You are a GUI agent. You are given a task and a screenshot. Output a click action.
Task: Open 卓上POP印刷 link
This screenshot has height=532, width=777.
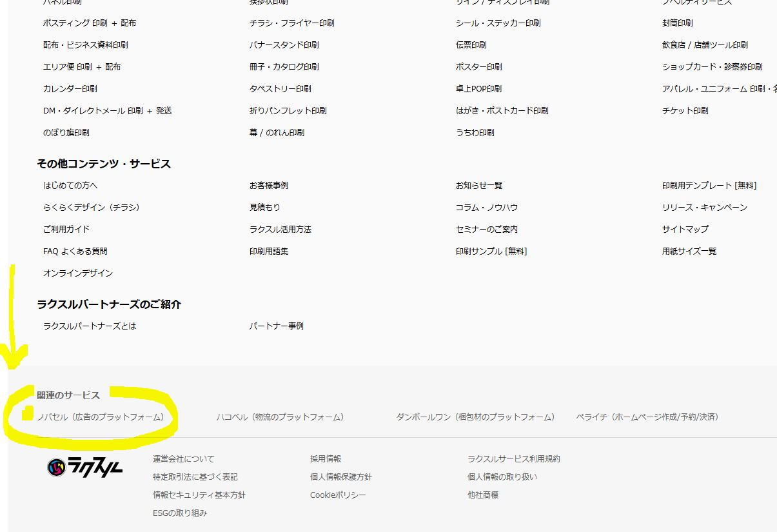coord(478,89)
